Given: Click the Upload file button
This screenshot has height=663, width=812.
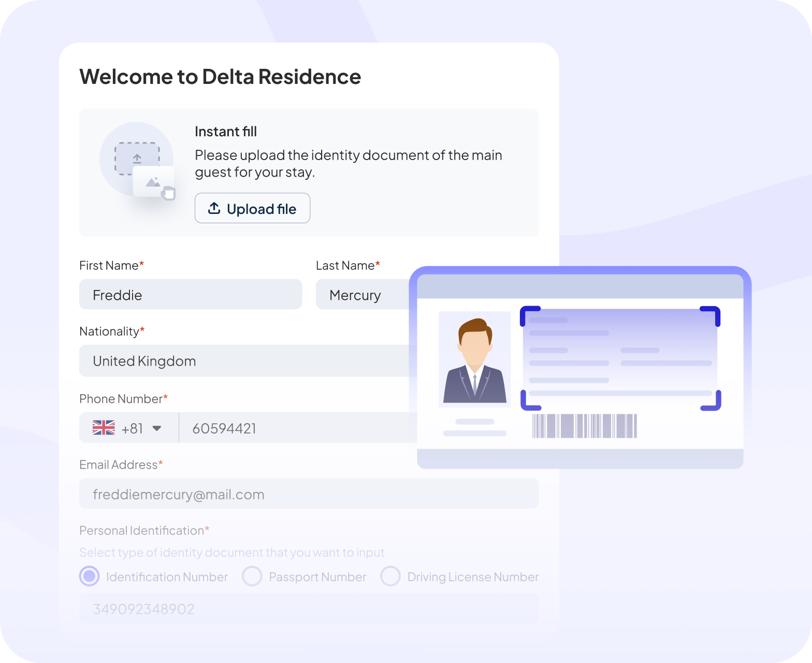Looking at the screenshot, I should [x=252, y=208].
